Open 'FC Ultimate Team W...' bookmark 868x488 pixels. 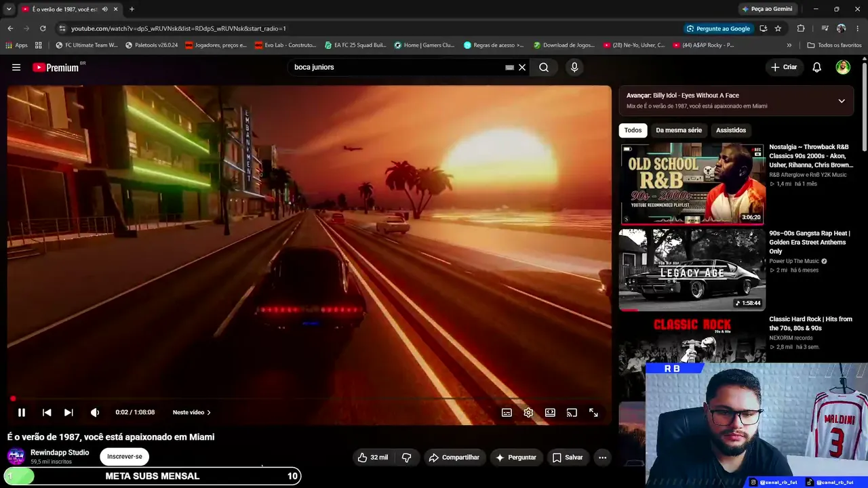pos(87,45)
